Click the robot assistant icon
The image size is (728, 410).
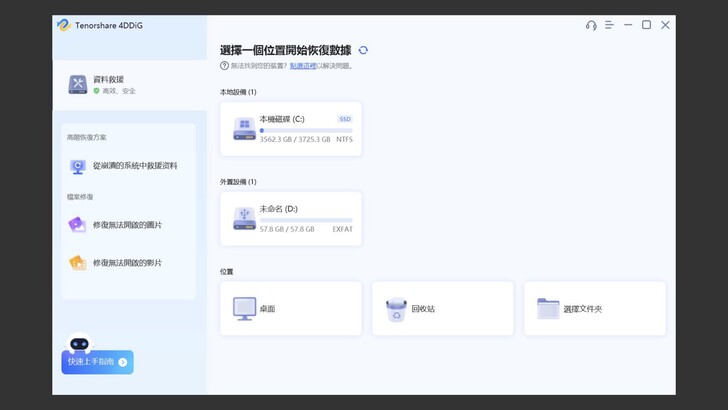tap(79, 343)
